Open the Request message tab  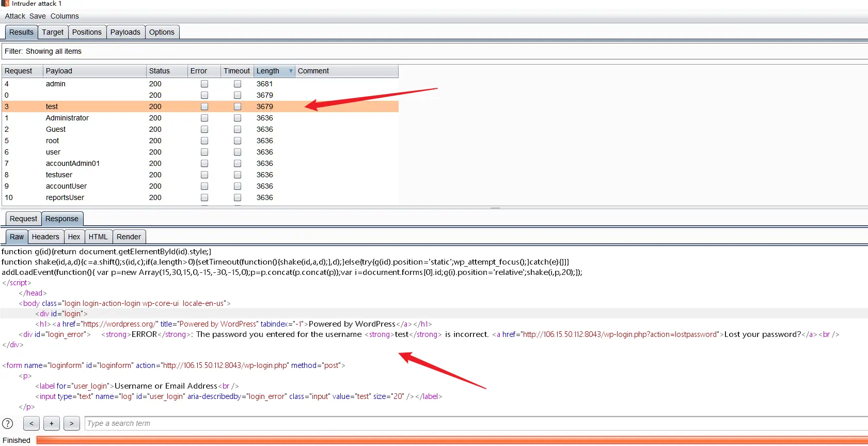coord(23,219)
